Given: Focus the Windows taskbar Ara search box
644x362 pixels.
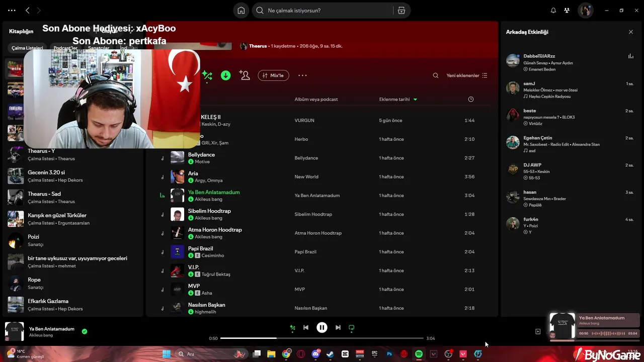Looking at the screenshot, I should point(212,354).
